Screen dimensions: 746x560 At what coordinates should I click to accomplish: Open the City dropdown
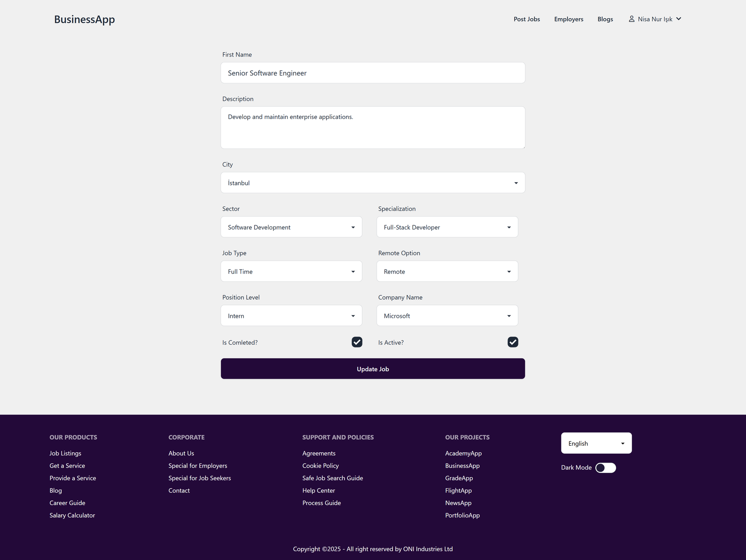[x=373, y=183]
